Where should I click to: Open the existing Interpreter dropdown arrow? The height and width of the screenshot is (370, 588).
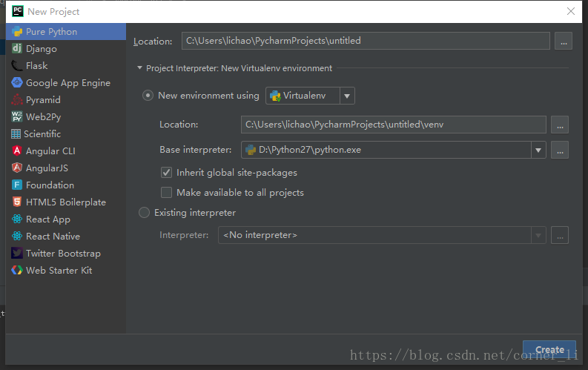(538, 235)
